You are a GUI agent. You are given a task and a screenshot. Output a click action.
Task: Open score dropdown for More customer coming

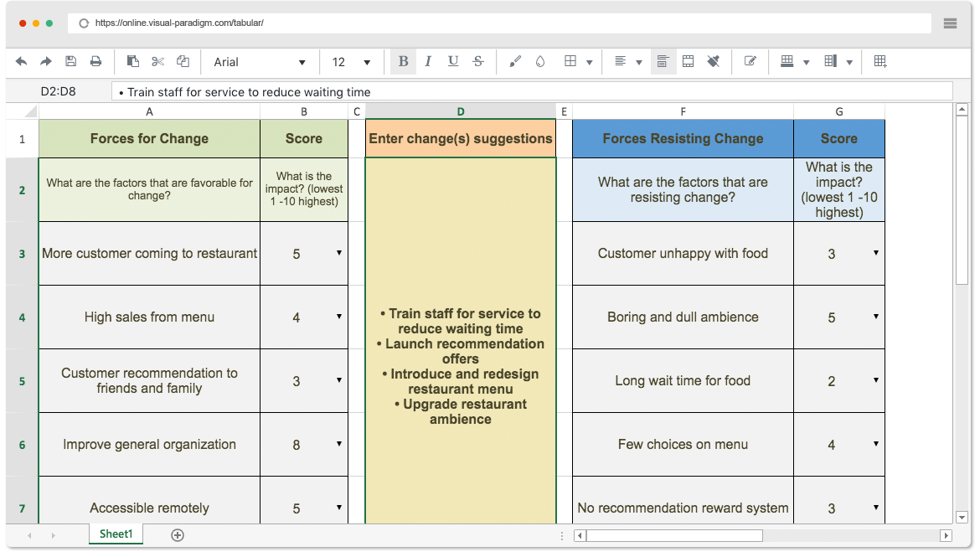[339, 253]
